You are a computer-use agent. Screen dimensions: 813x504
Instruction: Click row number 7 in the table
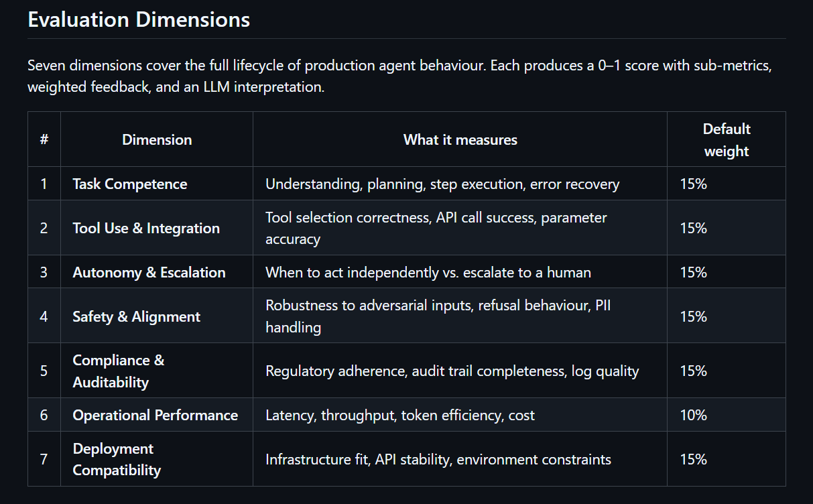[x=44, y=459]
